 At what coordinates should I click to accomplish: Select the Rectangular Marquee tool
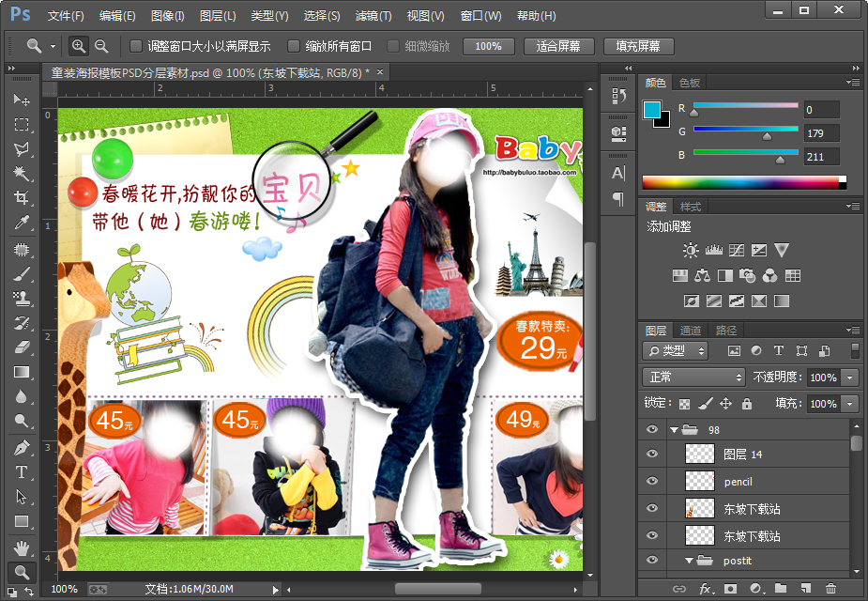(x=21, y=125)
